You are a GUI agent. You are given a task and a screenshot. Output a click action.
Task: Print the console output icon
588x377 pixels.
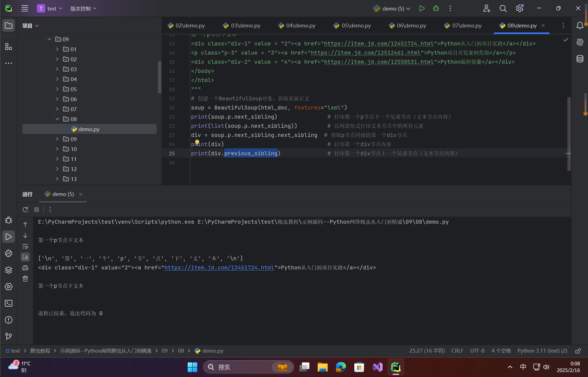coord(25,268)
